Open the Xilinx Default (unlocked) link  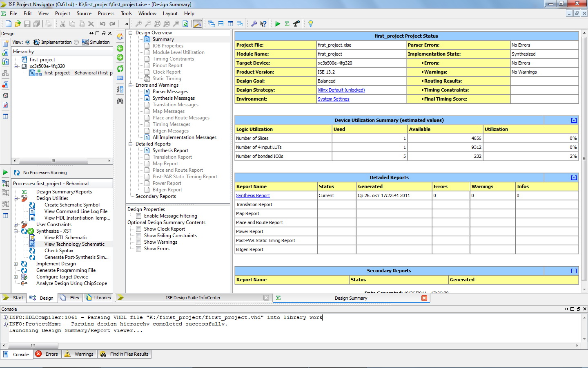(x=341, y=90)
